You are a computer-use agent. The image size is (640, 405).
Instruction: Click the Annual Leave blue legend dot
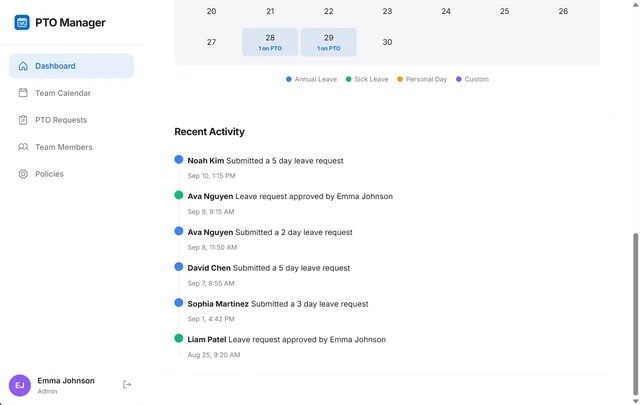pyautogui.click(x=289, y=79)
